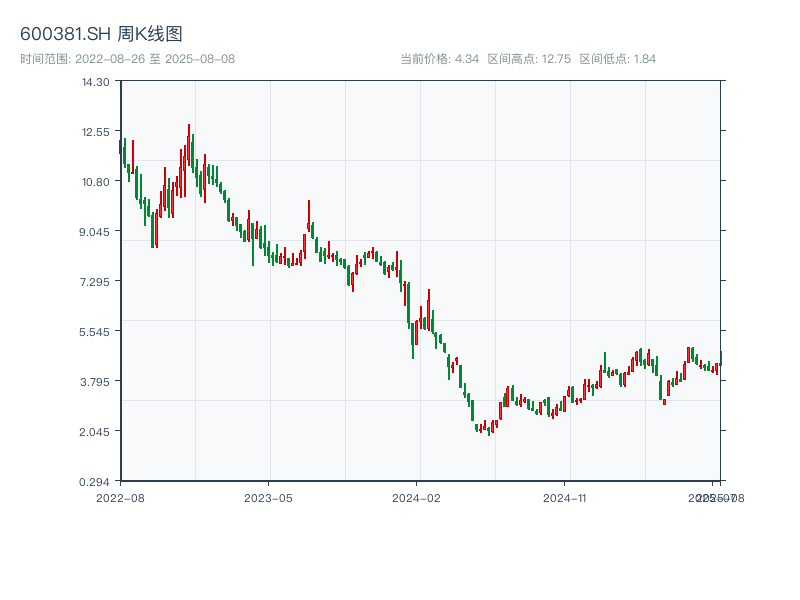Select the 2023-05 date axis label
Screen dimensions: 800x600
[268, 497]
